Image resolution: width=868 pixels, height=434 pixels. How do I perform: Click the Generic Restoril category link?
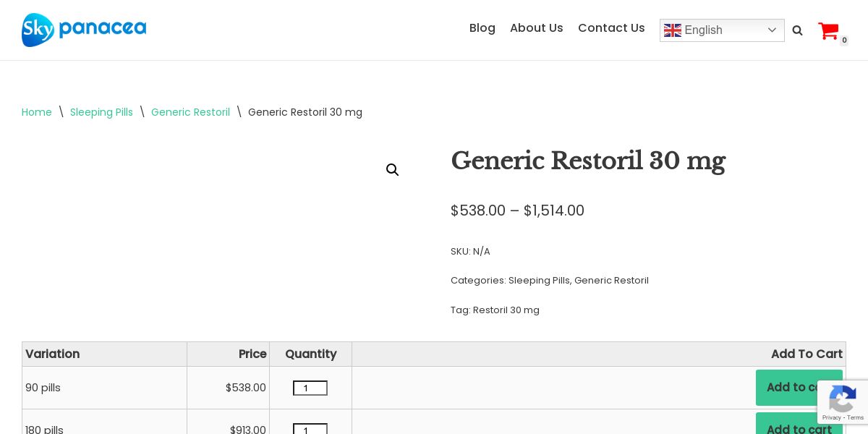(611, 281)
